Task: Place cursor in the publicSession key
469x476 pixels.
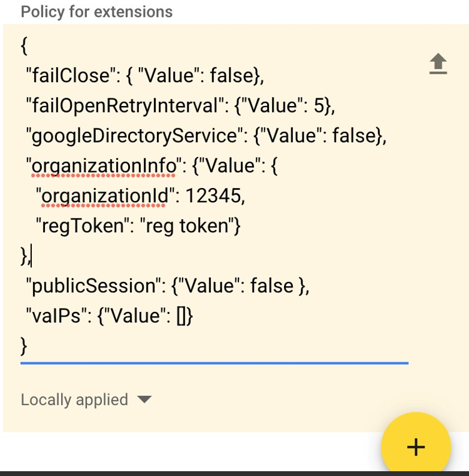Action: (x=93, y=286)
